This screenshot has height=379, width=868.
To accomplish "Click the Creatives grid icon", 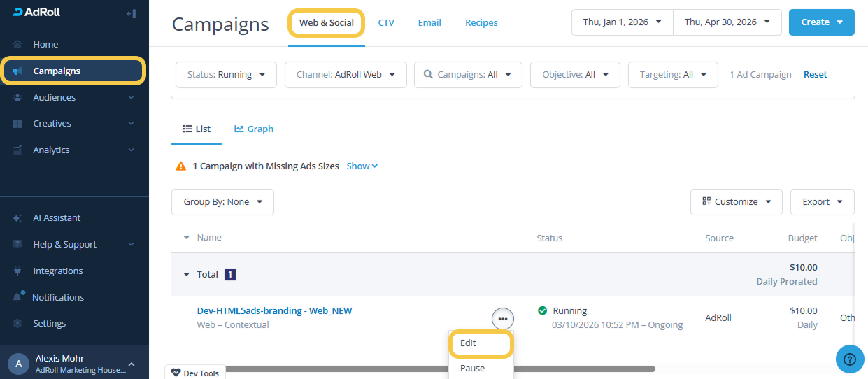I will (x=18, y=124).
